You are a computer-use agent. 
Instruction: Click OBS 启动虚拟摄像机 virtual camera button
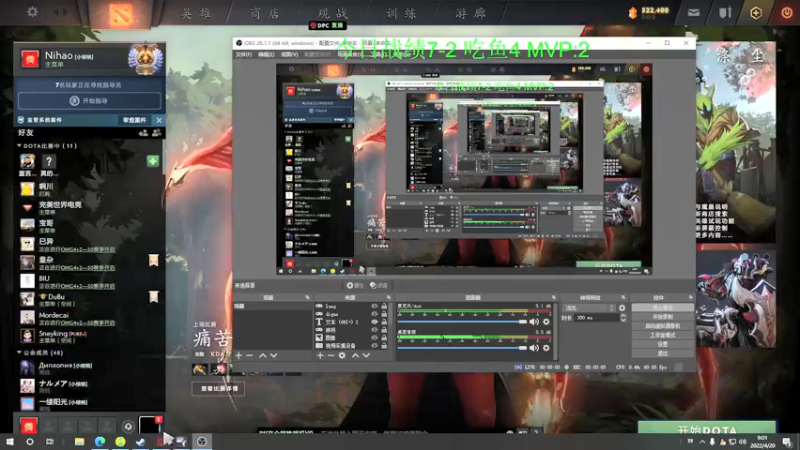tap(662, 326)
